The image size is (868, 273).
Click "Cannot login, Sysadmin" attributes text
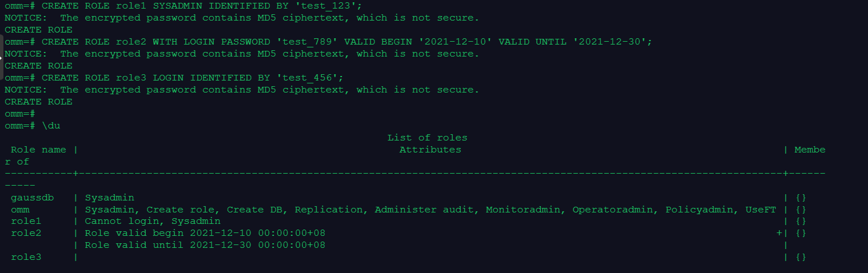click(x=152, y=221)
